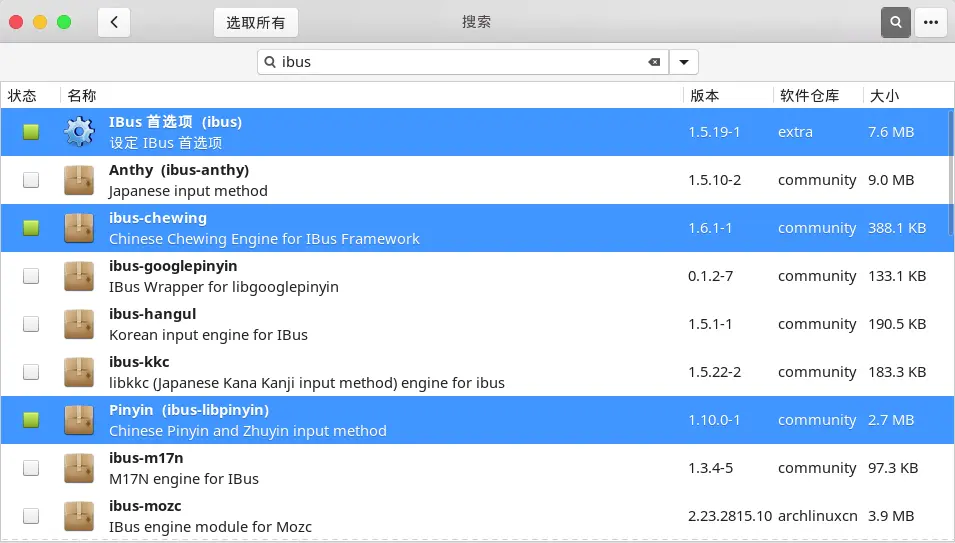955x543 pixels.
Task: Uncheck the IBus 首选项 status checkbox
Action: [31, 131]
